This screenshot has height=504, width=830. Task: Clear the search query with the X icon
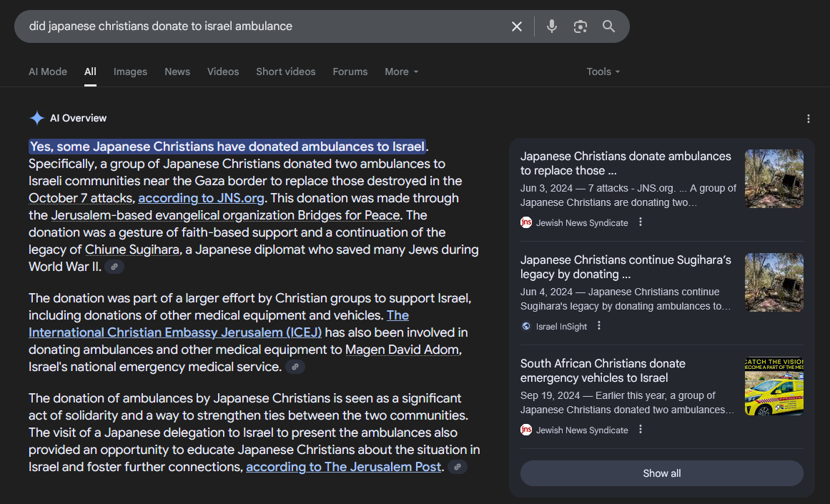click(x=517, y=26)
